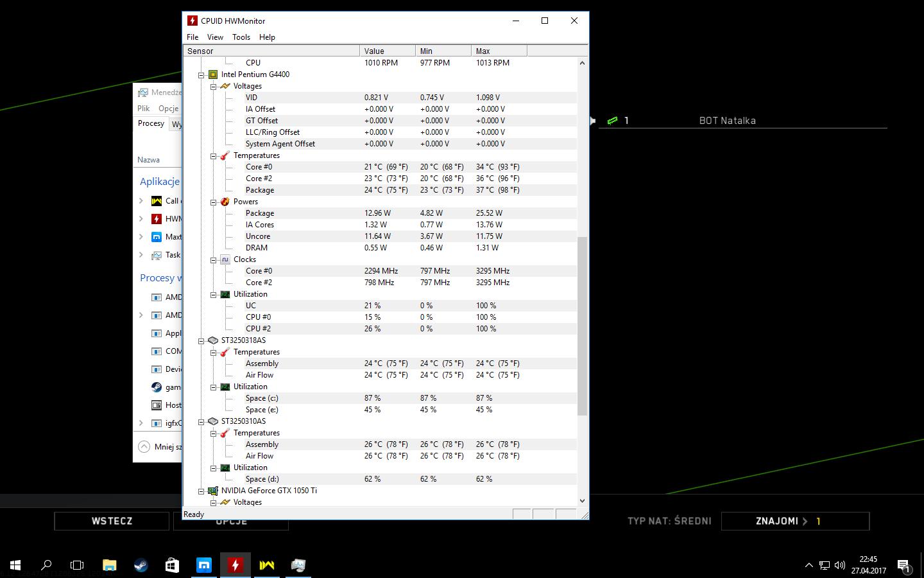924x578 pixels.
Task: Click the Steam gam process icon in Task Manager
Action: (x=157, y=387)
